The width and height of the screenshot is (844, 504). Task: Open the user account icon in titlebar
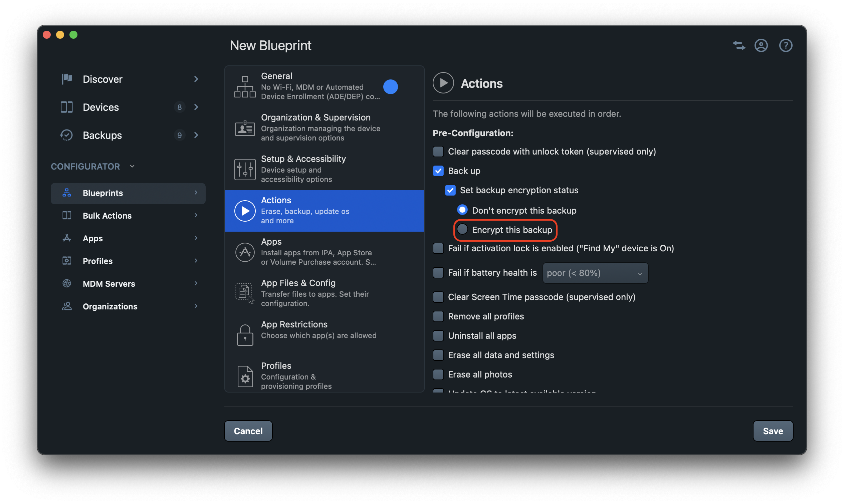click(762, 45)
